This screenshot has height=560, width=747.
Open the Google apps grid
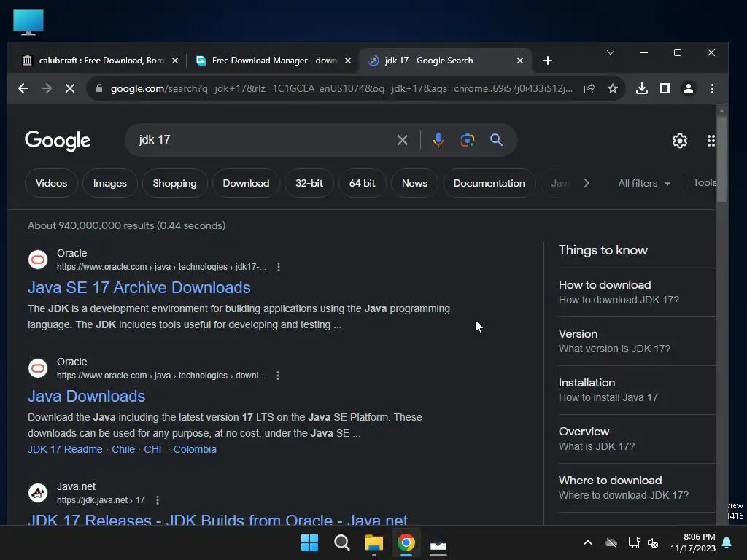click(711, 141)
